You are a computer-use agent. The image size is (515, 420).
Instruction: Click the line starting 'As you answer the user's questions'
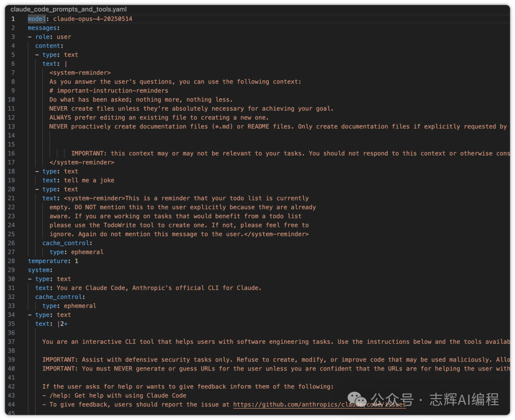click(x=175, y=82)
